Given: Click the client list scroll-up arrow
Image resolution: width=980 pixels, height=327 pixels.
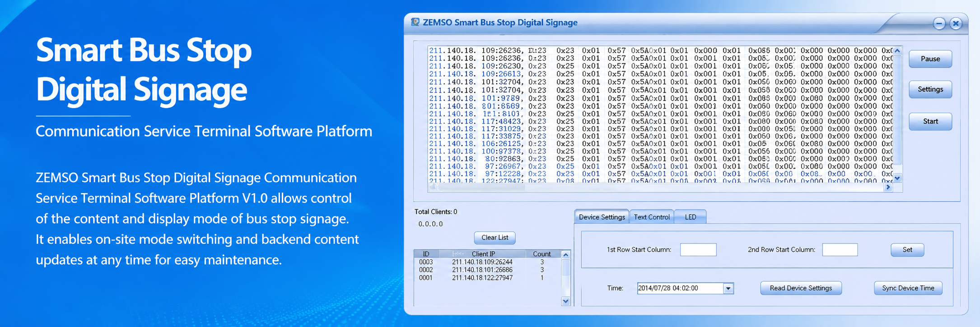Looking at the screenshot, I should point(566,255).
